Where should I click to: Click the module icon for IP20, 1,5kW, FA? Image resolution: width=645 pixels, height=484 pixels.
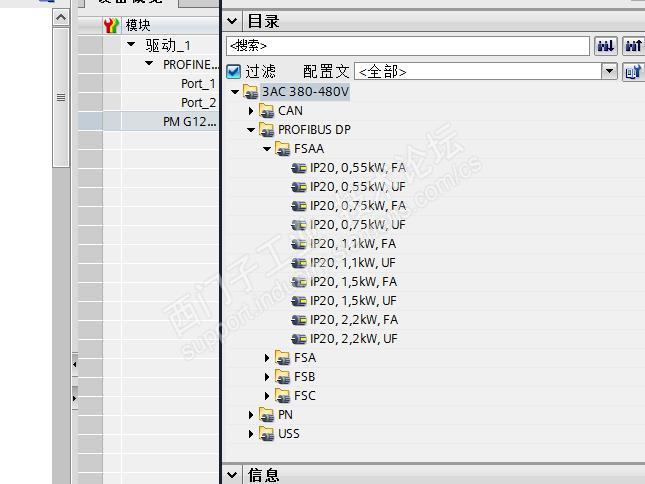pos(299,282)
